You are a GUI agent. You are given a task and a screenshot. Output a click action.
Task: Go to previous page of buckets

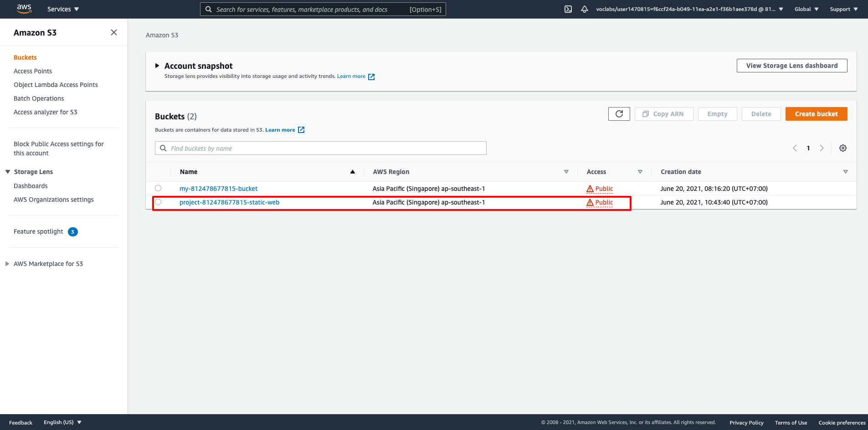795,148
